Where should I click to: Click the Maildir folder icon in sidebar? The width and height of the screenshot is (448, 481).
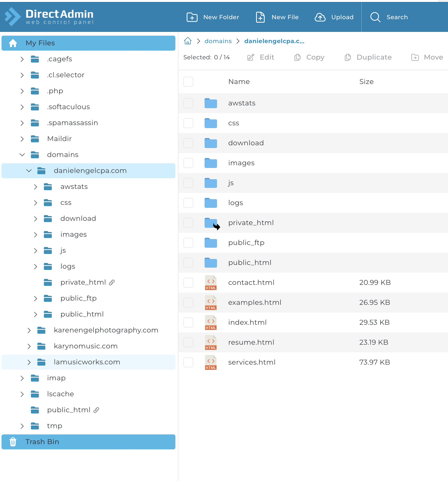[x=35, y=139]
